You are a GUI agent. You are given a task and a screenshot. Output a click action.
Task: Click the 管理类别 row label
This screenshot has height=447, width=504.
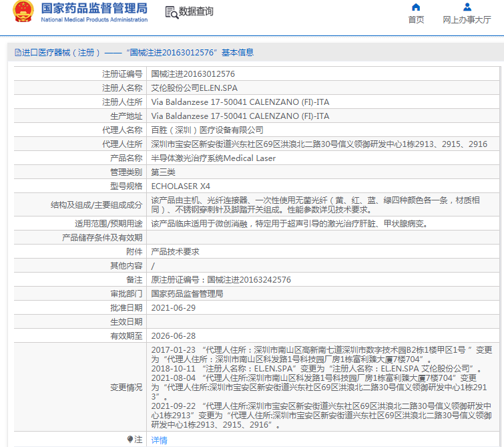click(x=126, y=172)
